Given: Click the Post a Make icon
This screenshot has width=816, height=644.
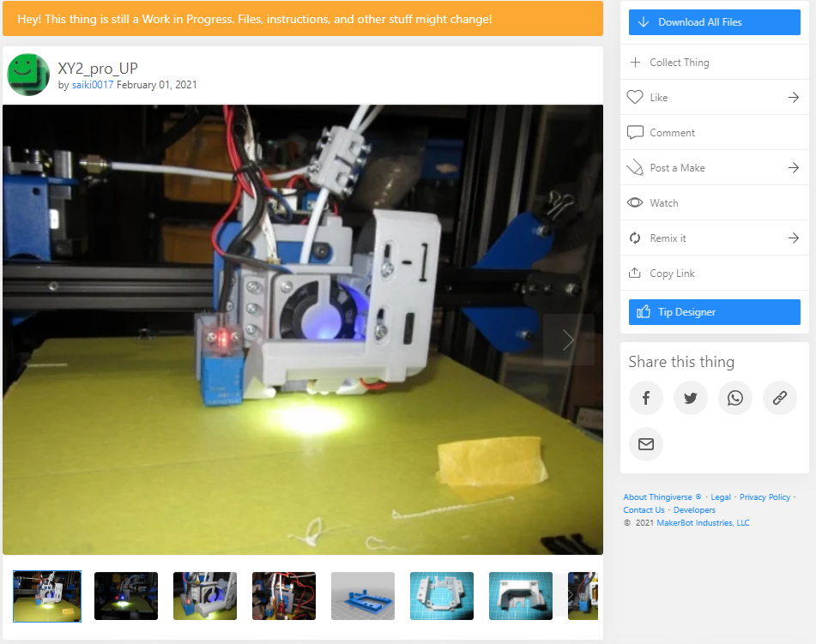Looking at the screenshot, I should point(635,167).
